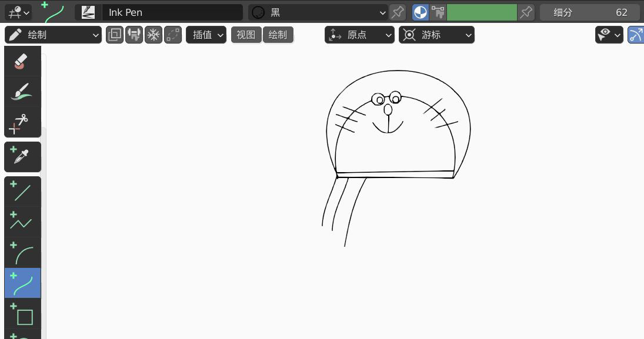
Task: Open the 视图 menu
Action: (246, 35)
